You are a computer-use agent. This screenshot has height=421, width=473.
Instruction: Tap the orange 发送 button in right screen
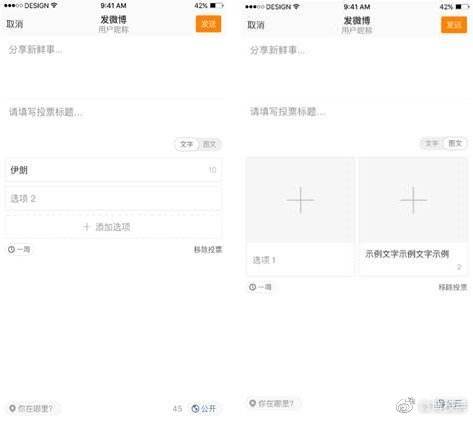454,25
